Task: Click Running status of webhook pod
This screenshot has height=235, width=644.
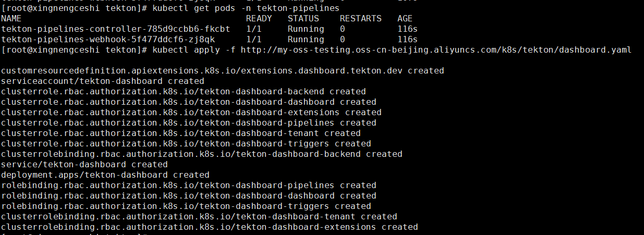Action: (306, 40)
